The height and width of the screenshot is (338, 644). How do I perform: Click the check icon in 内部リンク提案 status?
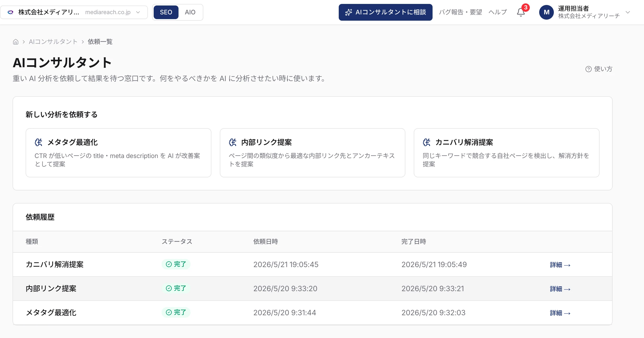(169, 288)
